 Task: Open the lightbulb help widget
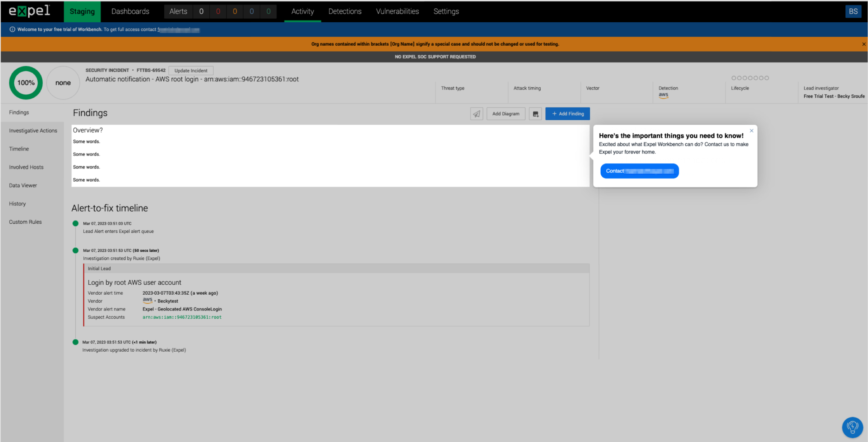tap(852, 427)
